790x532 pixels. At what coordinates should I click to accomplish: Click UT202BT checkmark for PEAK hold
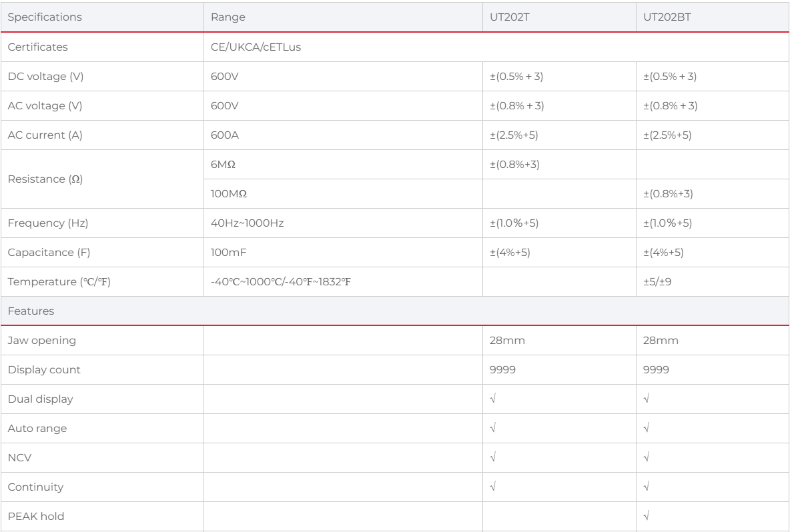click(x=647, y=516)
